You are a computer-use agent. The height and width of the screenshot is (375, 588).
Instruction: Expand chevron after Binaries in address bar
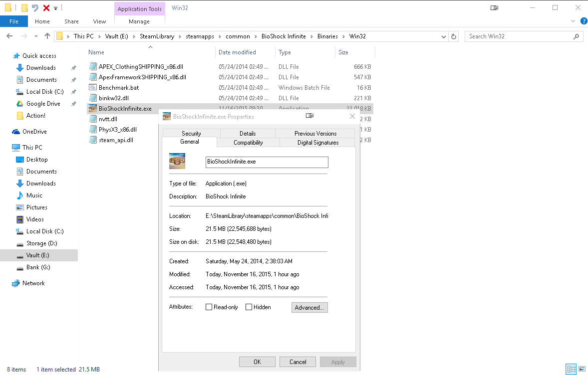(x=343, y=36)
